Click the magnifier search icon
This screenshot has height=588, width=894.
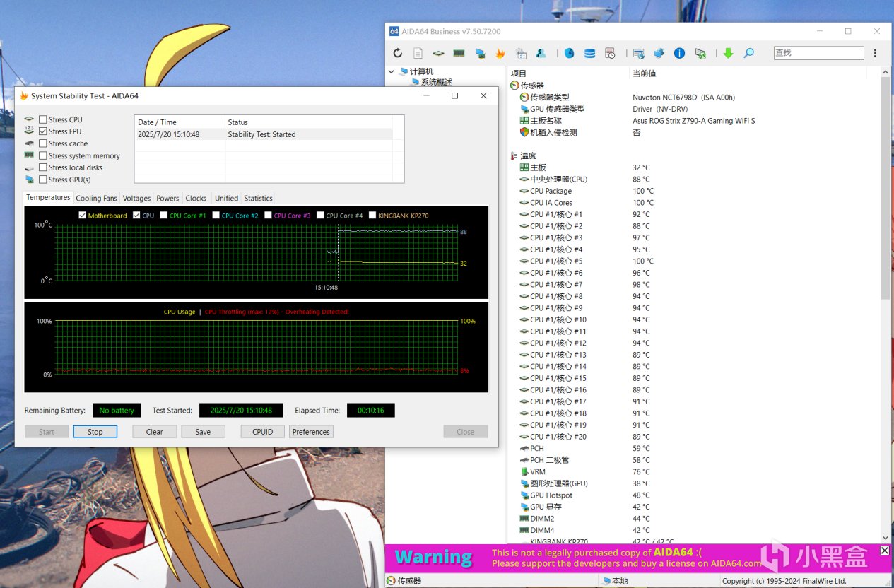click(x=748, y=53)
